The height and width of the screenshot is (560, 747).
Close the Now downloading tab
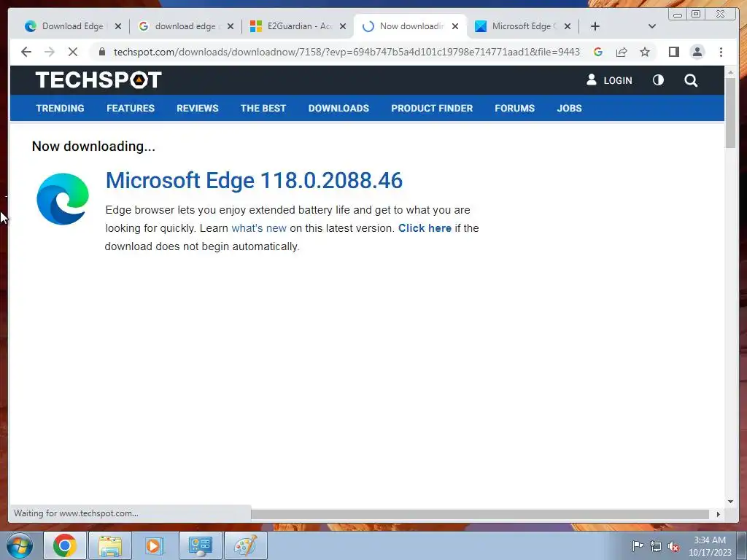[455, 26]
